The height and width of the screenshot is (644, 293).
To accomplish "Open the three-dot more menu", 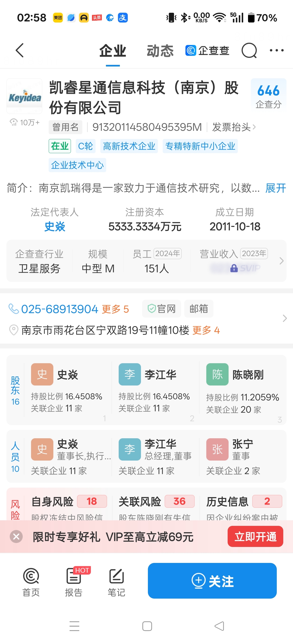I will 277,51.
